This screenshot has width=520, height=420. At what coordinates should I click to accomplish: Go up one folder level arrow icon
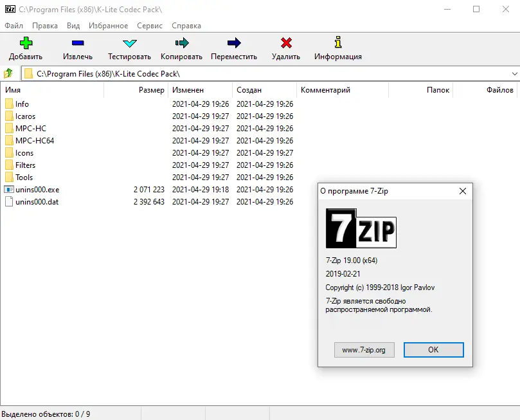(8, 73)
